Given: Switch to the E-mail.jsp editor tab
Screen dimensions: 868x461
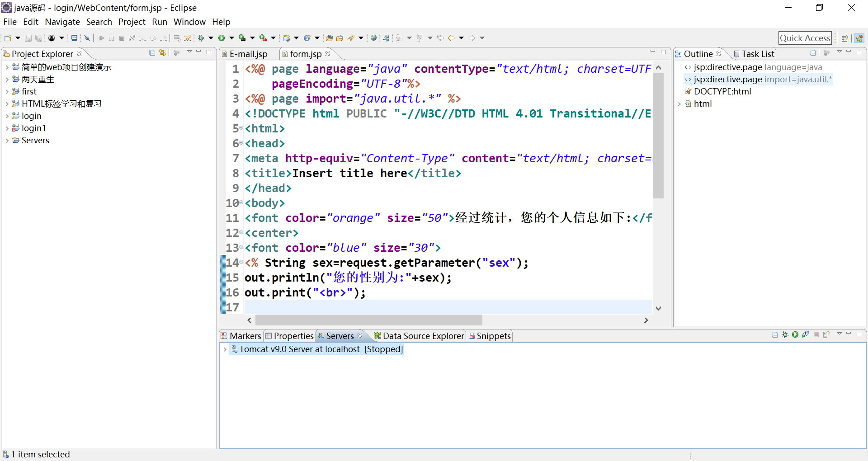Looking at the screenshot, I should pos(248,54).
